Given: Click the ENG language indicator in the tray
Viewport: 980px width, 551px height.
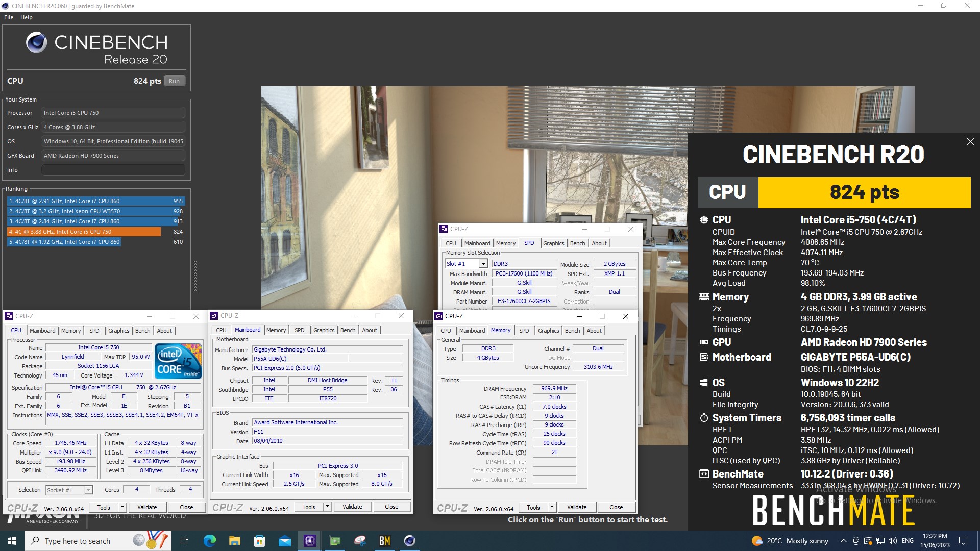Looking at the screenshot, I should [908, 541].
